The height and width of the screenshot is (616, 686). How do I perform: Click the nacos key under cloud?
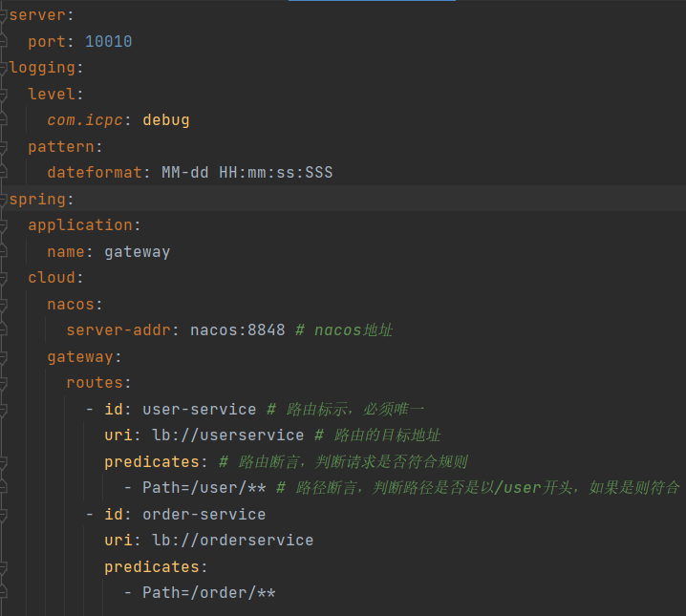click(x=71, y=305)
